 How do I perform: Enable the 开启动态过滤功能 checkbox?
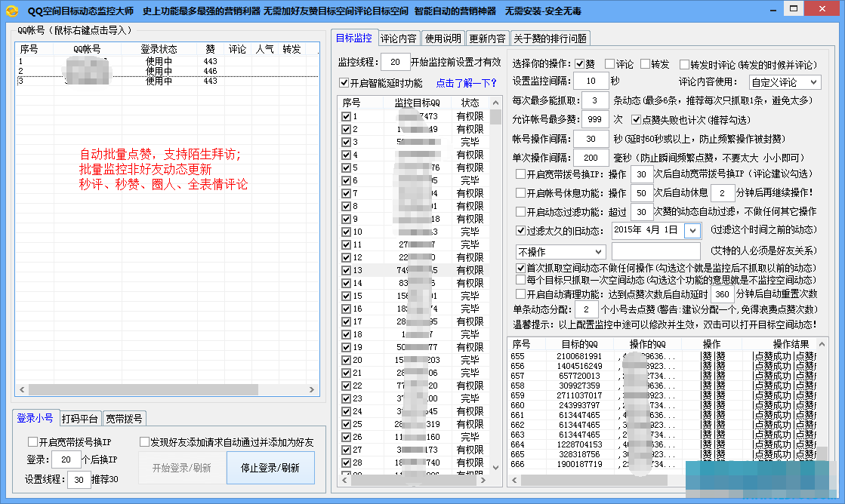click(520, 211)
